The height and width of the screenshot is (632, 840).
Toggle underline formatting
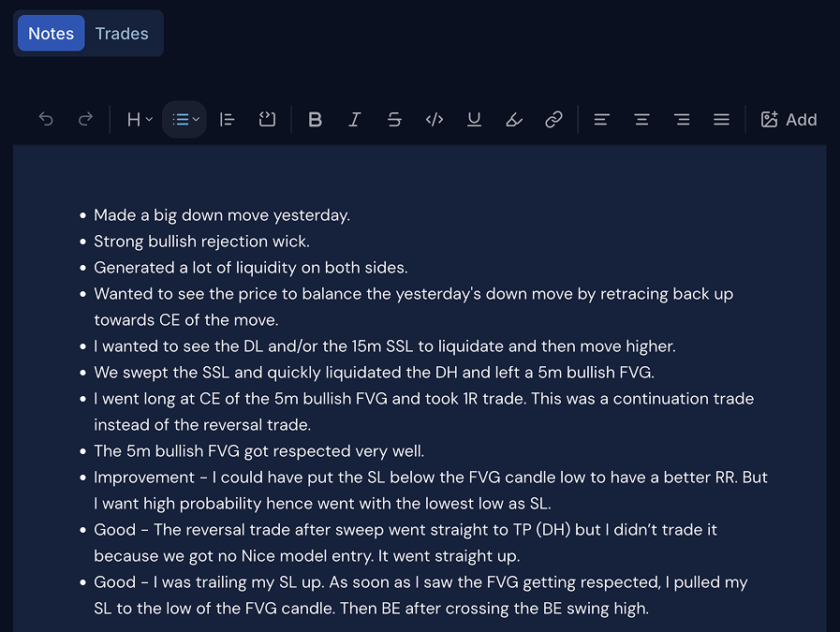tap(474, 119)
